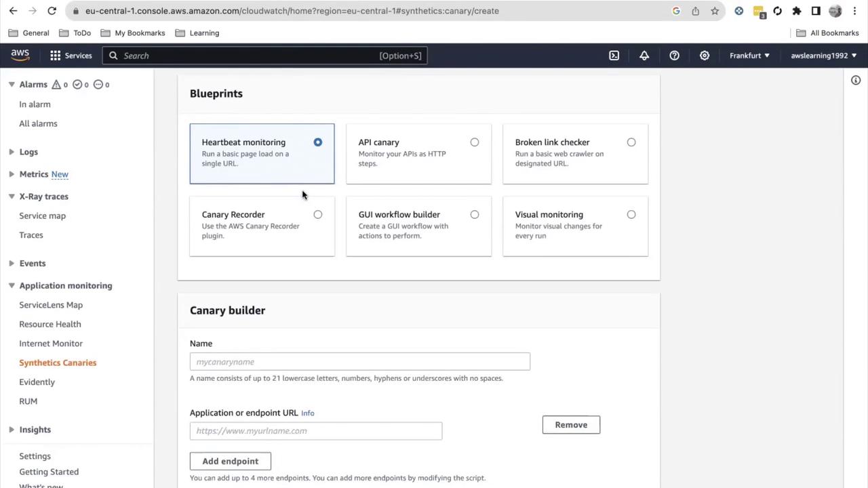Open the ToDo bookmarks folder
Screen dimensions: 868x488
point(75,33)
